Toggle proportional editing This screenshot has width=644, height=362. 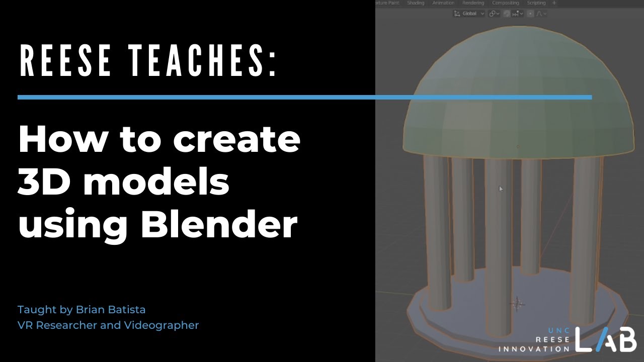click(x=531, y=14)
